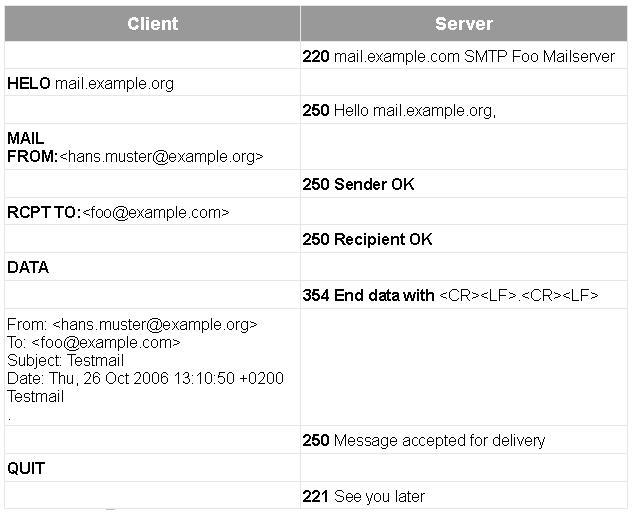Click the Testmail body line below Date
The width and height of the screenshot is (633, 512).
point(35,396)
